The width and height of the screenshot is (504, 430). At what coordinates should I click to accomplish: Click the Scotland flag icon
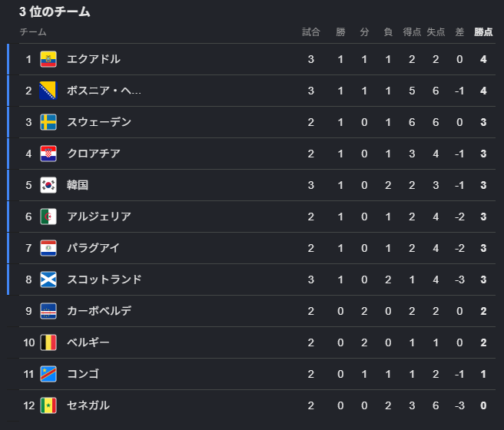click(48, 279)
